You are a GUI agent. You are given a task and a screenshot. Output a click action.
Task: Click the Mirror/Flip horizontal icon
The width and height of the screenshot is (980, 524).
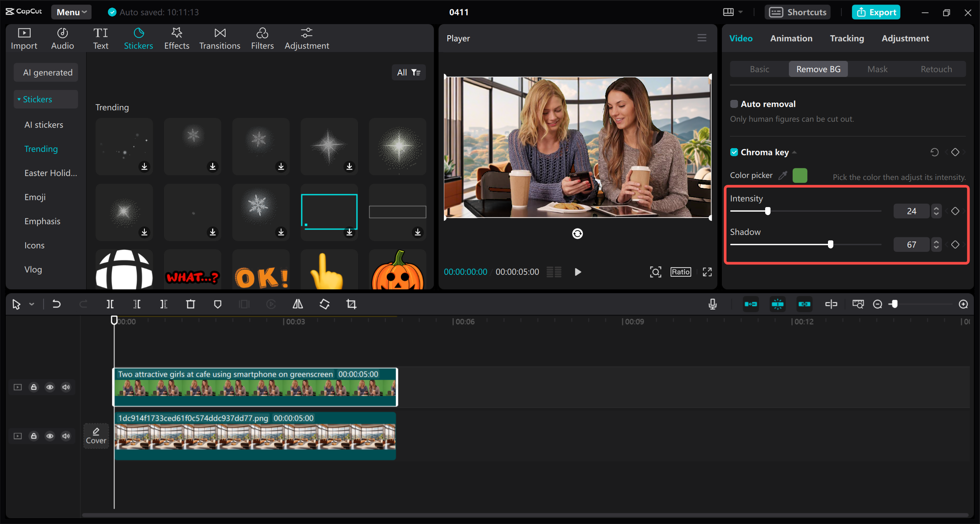pos(298,304)
